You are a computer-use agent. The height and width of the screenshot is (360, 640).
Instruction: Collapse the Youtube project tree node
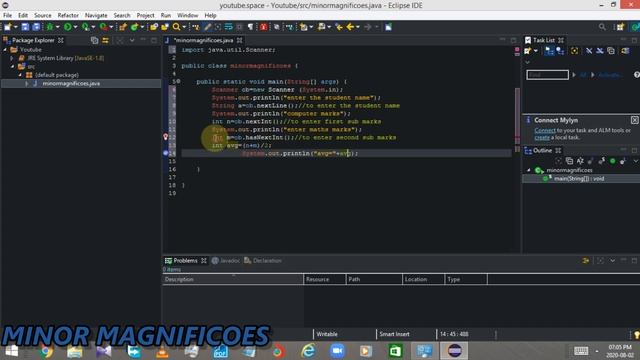coord(5,49)
